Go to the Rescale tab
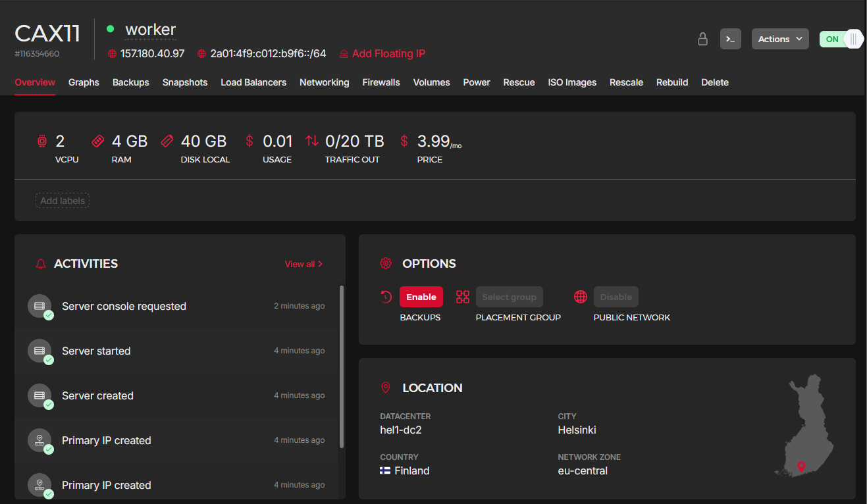This screenshot has width=867, height=504. (626, 82)
